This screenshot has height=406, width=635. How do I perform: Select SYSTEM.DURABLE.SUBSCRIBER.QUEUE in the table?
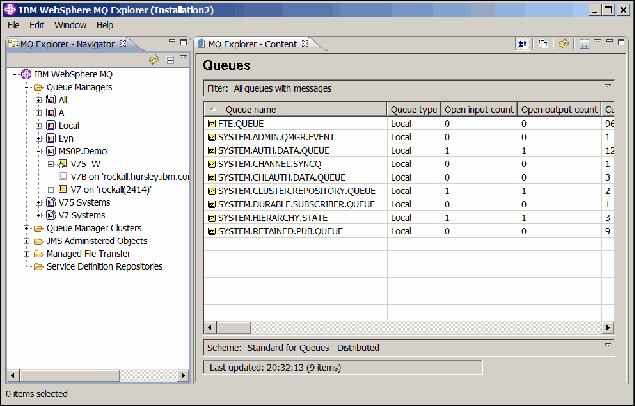[x=296, y=204]
